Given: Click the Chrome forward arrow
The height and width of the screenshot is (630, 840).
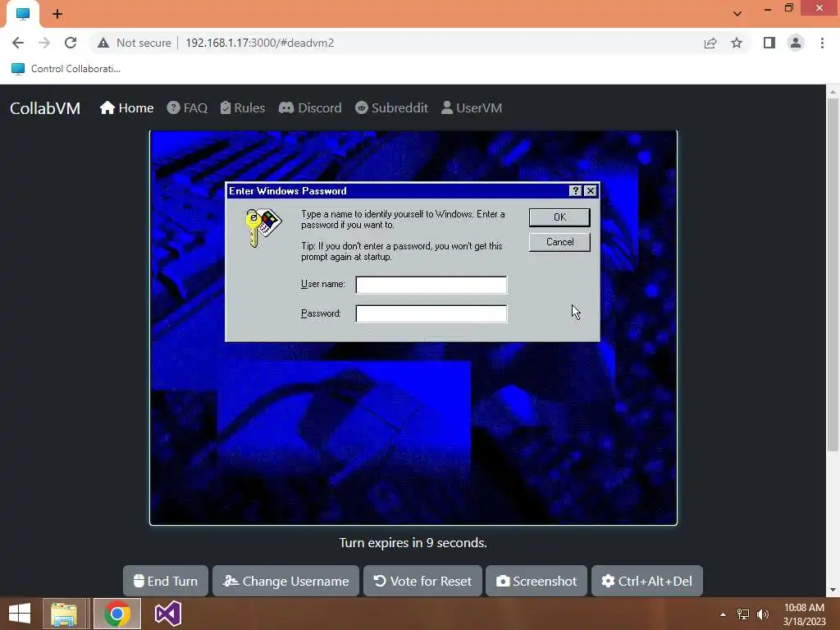Looking at the screenshot, I should click(x=44, y=43).
